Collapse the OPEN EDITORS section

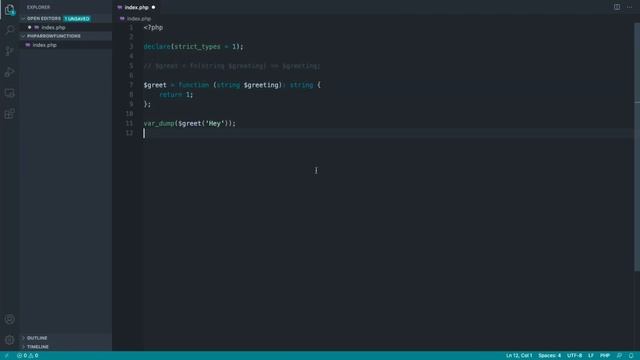pyautogui.click(x=44, y=18)
